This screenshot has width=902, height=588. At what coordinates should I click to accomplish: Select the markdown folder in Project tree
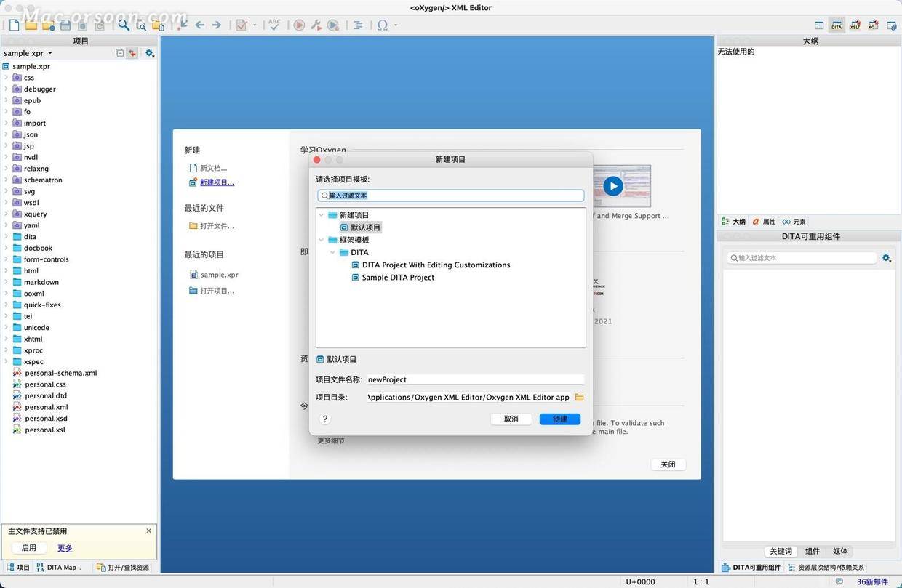point(41,282)
